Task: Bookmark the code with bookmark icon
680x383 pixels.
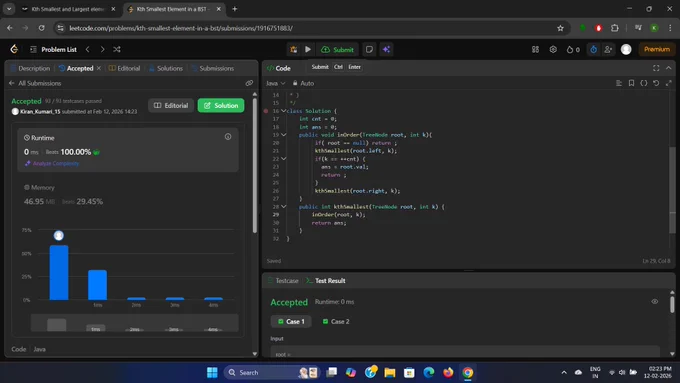Action: [x=631, y=83]
